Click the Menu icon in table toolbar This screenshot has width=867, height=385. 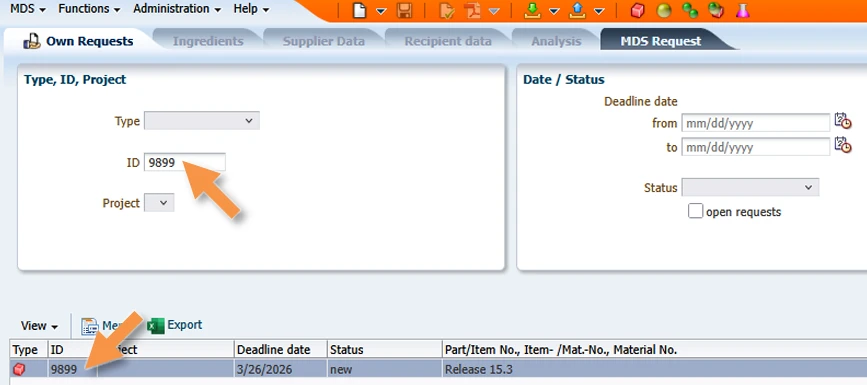coord(90,326)
